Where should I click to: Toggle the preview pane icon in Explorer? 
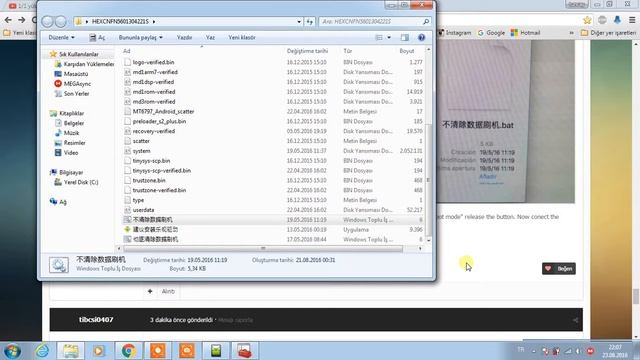404,38
